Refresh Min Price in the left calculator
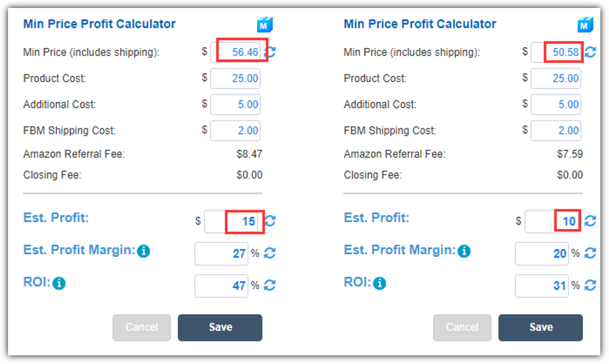The image size is (609, 364). click(271, 52)
